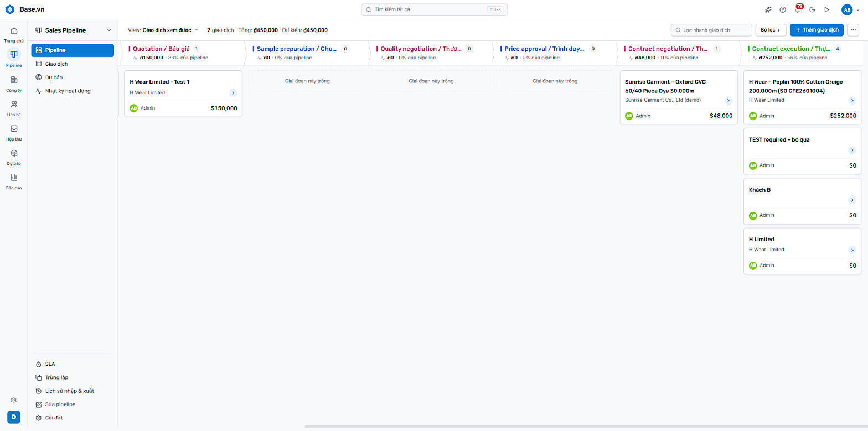
Task: Click the play triangle icon in the header
Action: click(x=826, y=9)
